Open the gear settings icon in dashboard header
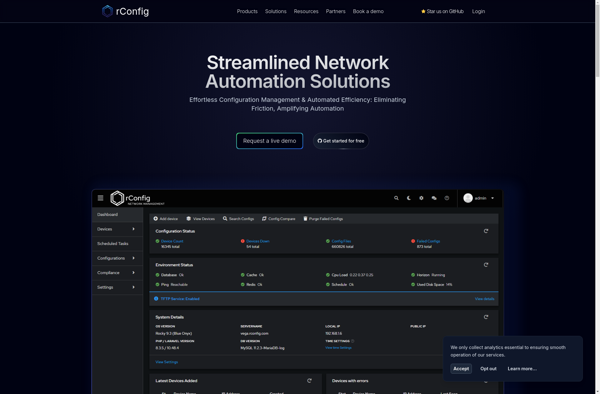The height and width of the screenshot is (394, 600). pos(421,198)
